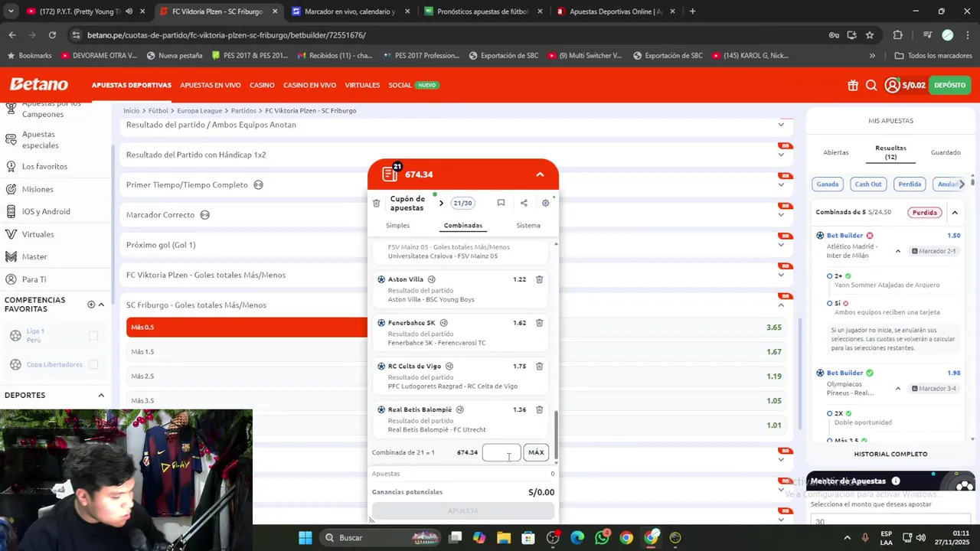Click bet slip icon with 21 badge
980x551 pixels.
tap(390, 173)
